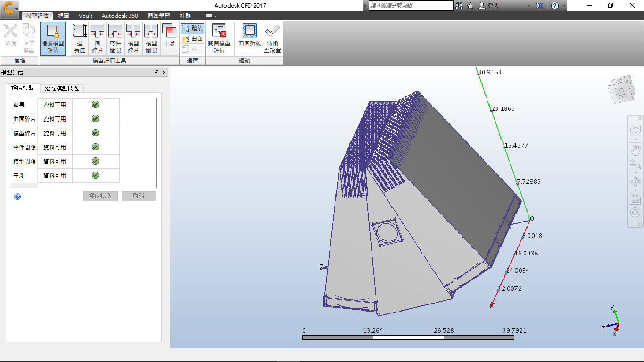This screenshot has height=362, width=644.
Task: Click the search keyword input field
Action: tap(410, 6)
